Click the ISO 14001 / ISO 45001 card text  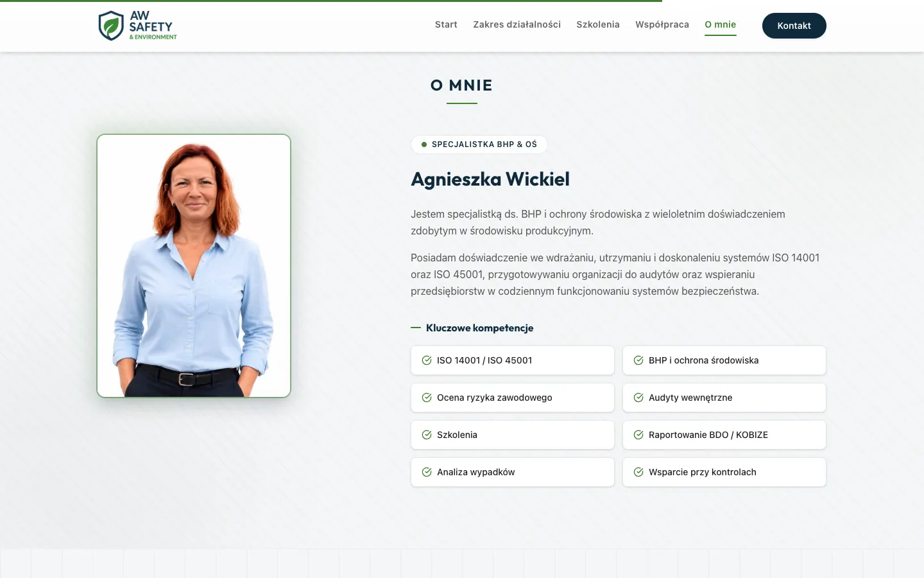tap(484, 360)
